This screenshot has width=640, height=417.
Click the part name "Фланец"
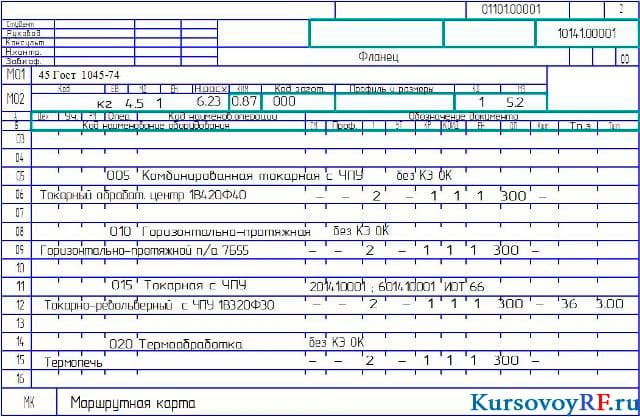click(x=378, y=56)
